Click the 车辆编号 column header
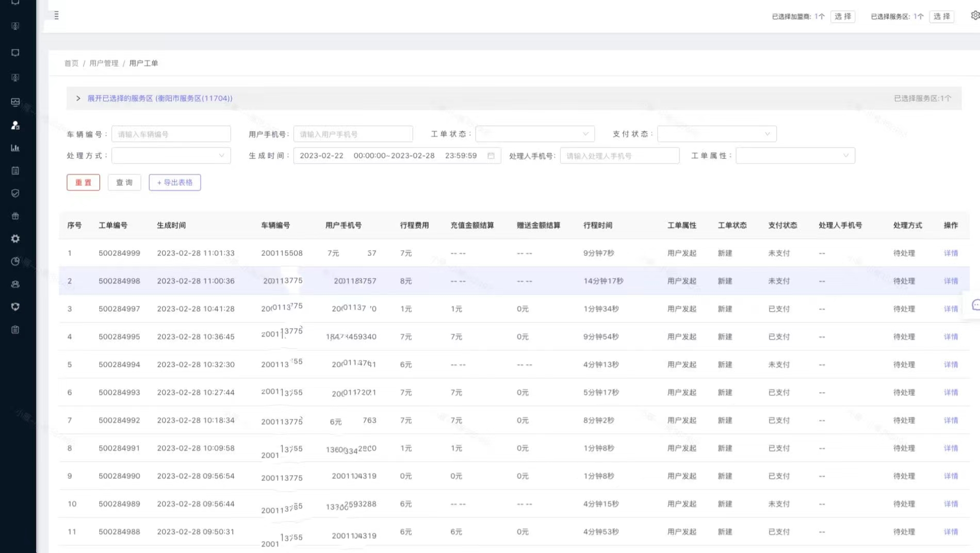This screenshot has height=553, width=980. pyautogui.click(x=275, y=225)
